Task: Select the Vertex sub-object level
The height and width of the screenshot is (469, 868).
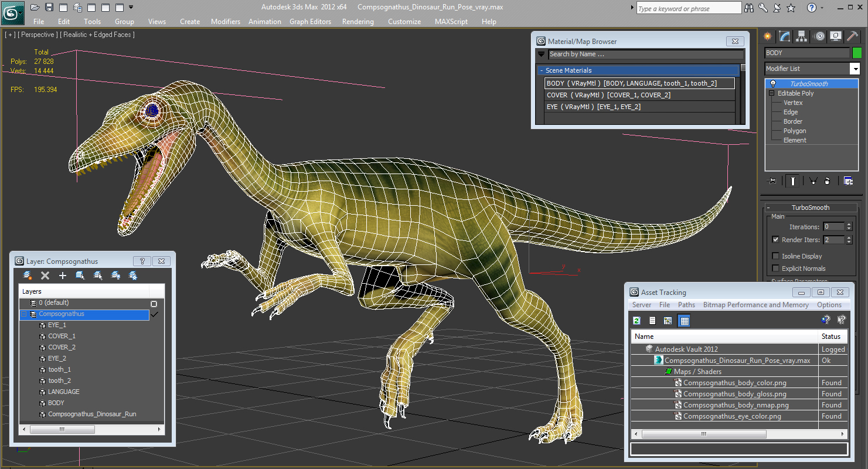Action: pyautogui.click(x=793, y=103)
